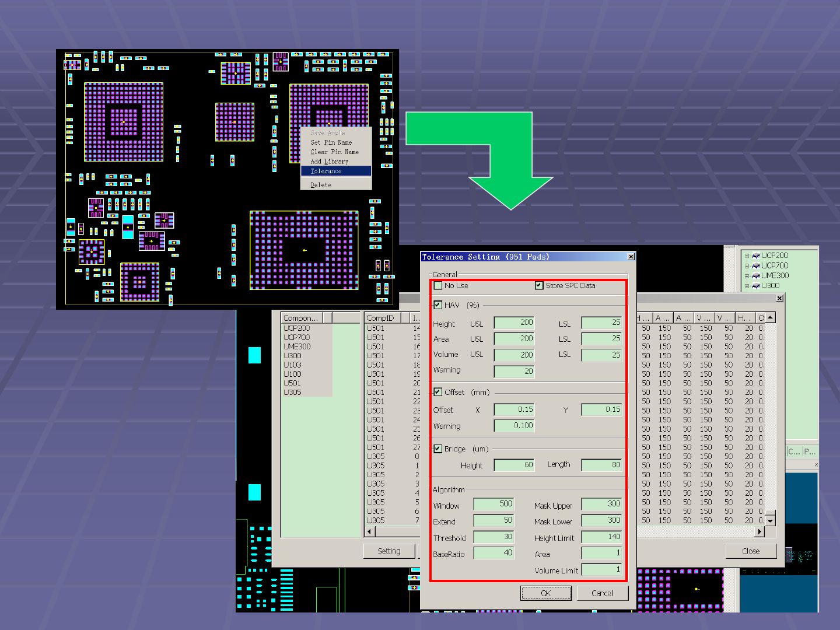Uncheck the HAV (%) checkbox
Screen dimensions: 840x630
[x=438, y=305]
